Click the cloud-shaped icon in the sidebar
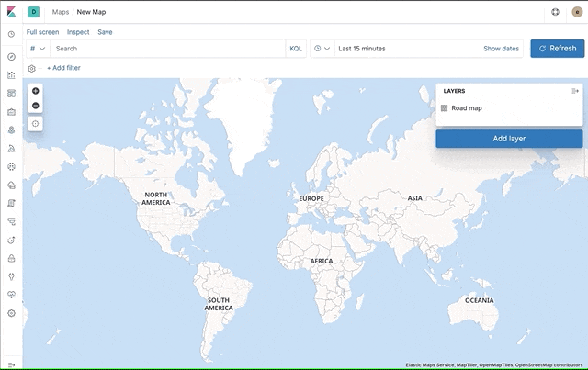 pos(12,185)
